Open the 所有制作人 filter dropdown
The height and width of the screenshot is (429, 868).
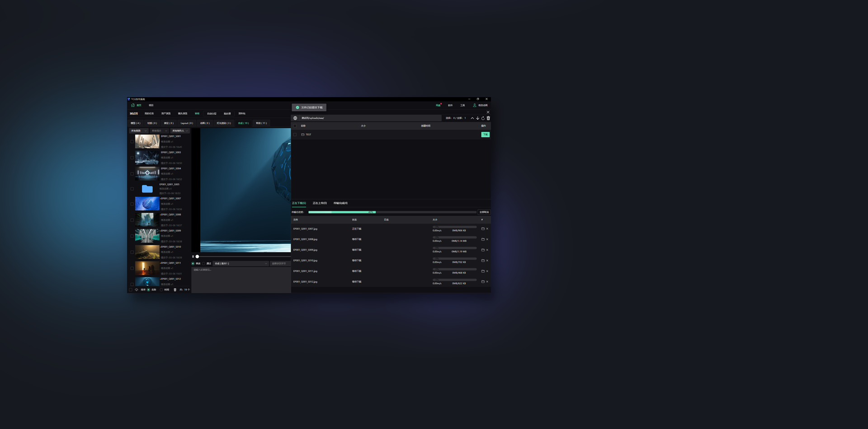coord(180,131)
